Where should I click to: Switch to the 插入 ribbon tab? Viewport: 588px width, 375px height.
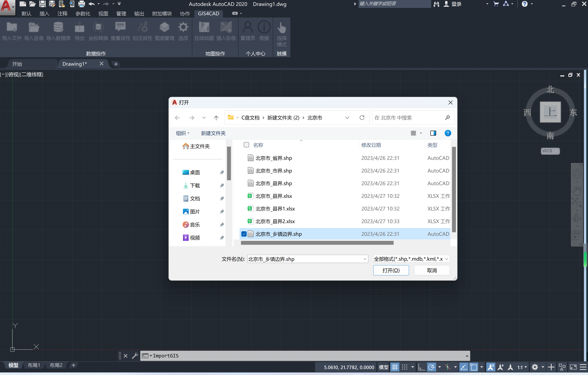pyautogui.click(x=44, y=14)
